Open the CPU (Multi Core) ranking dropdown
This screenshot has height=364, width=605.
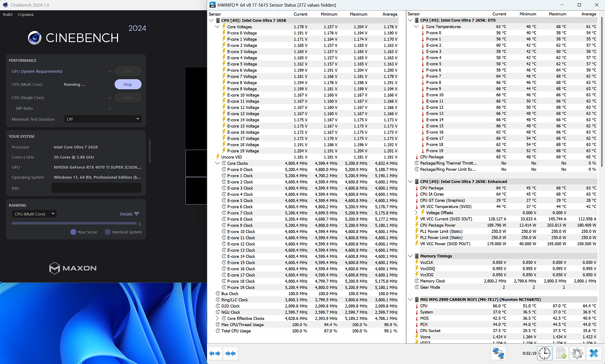click(x=34, y=214)
